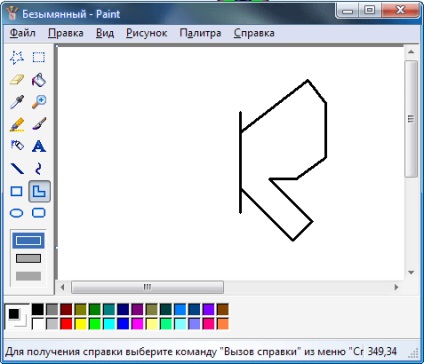Choose the Pencil tool

pos(17,124)
